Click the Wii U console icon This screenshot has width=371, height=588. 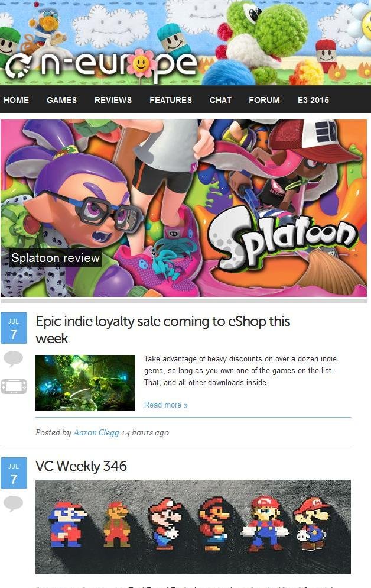click(x=14, y=386)
